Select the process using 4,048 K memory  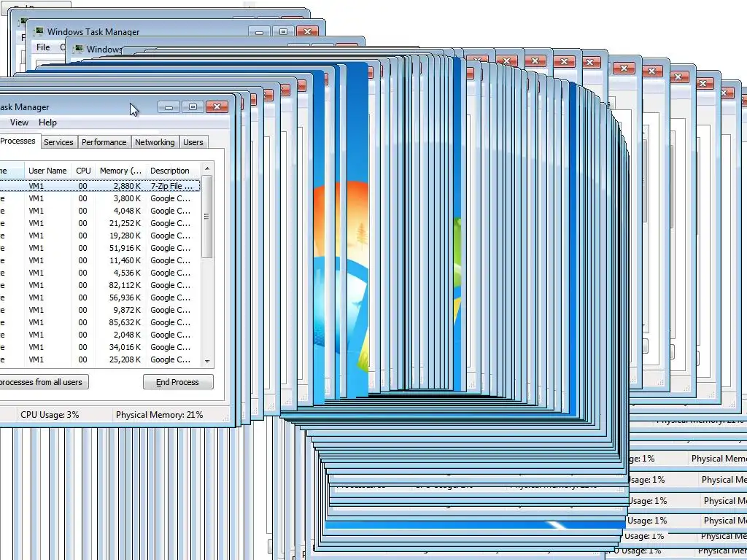click(99, 211)
